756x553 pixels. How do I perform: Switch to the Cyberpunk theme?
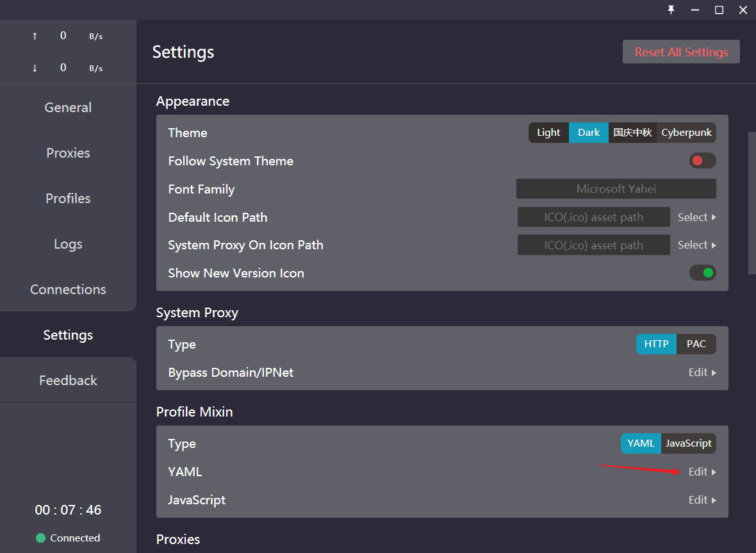(687, 133)
